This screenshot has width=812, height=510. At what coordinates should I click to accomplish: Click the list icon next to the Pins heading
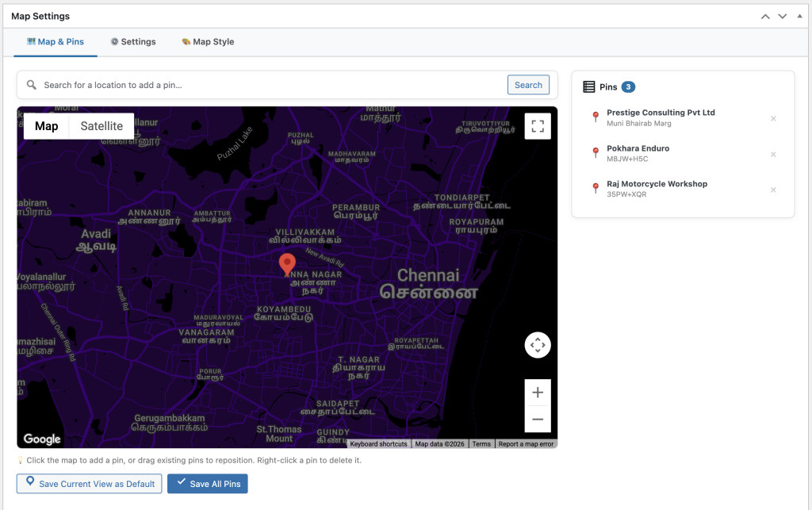click(x=588, y=86)
